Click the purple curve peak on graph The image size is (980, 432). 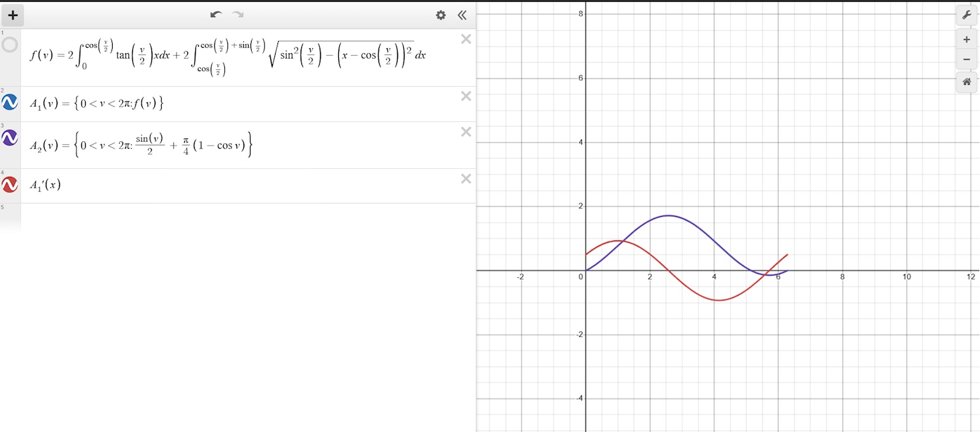[668, 215]
